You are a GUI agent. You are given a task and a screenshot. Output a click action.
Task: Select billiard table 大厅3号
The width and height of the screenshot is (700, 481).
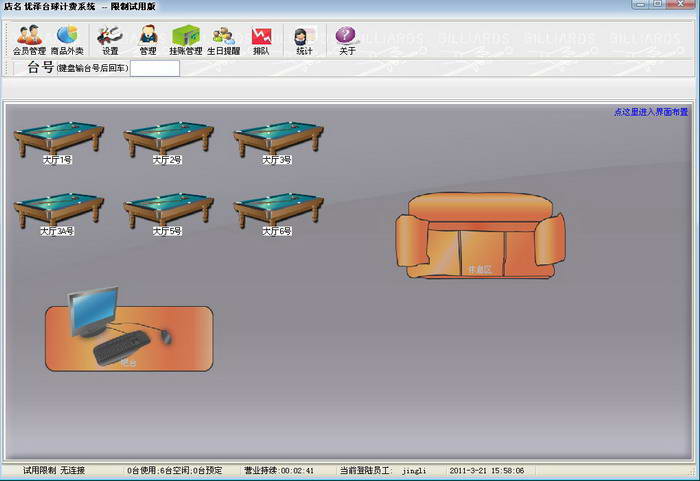(278, 143)
